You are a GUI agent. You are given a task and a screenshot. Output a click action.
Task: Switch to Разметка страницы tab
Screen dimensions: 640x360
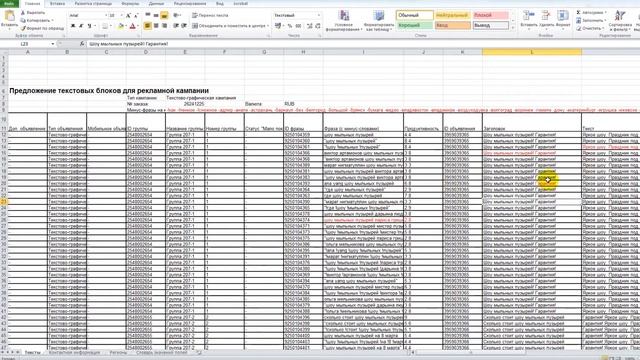(x=93, y=3)
